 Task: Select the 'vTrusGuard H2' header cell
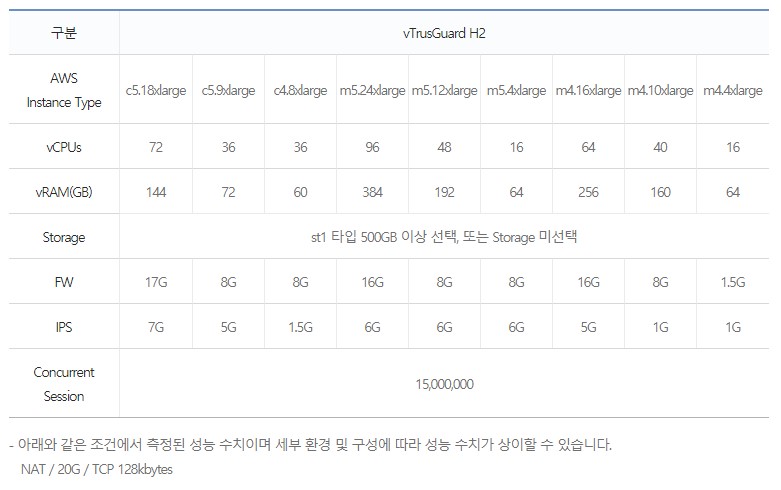444,33
